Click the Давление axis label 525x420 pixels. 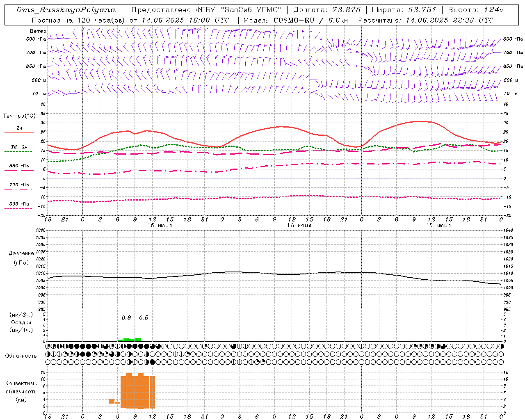click(21, 253)
